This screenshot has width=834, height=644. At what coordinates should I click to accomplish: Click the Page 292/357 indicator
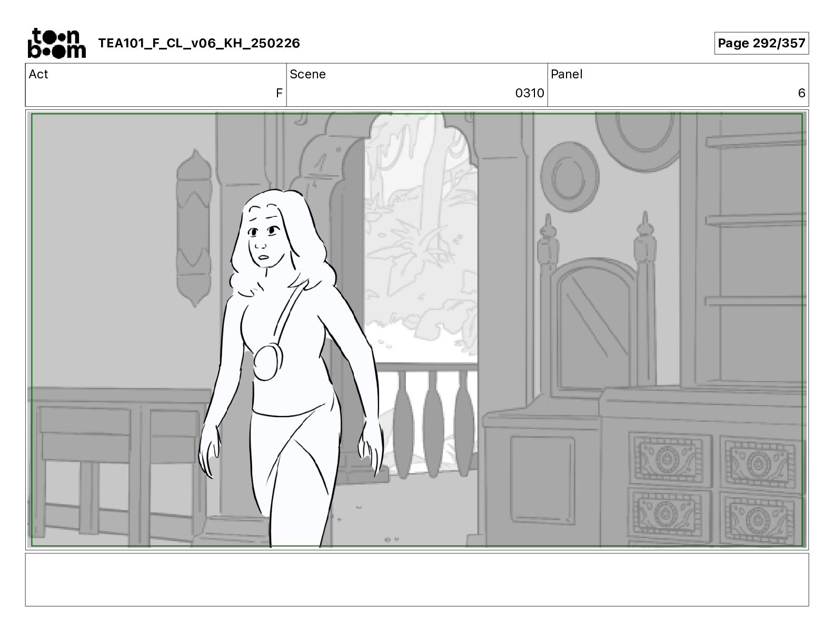click(x=761, y=43)
